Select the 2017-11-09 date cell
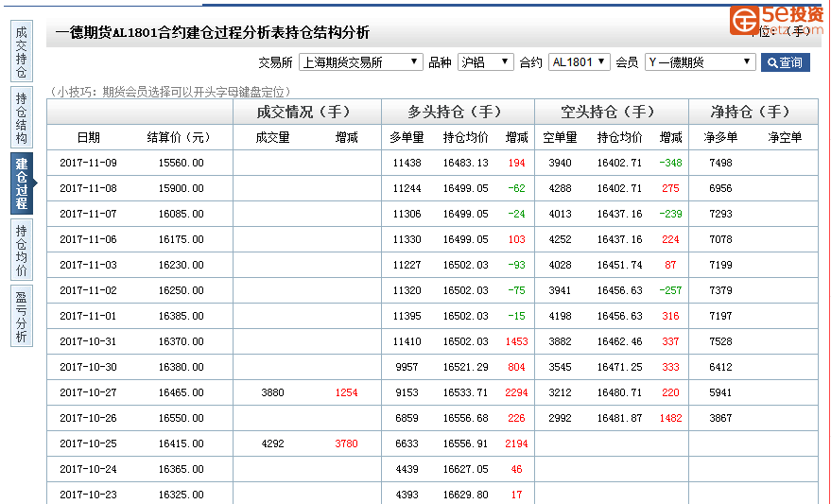 click(x=89, y=163)
